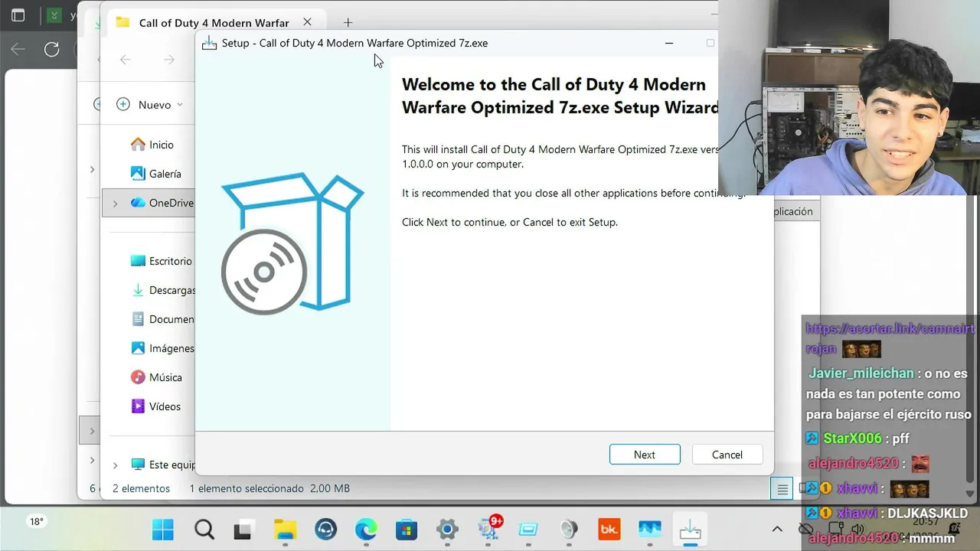The width and height of the screenshot is (980, 551).
Task: Go to Inicio in Explorer sidebar
Action: (x=161, y=145)
